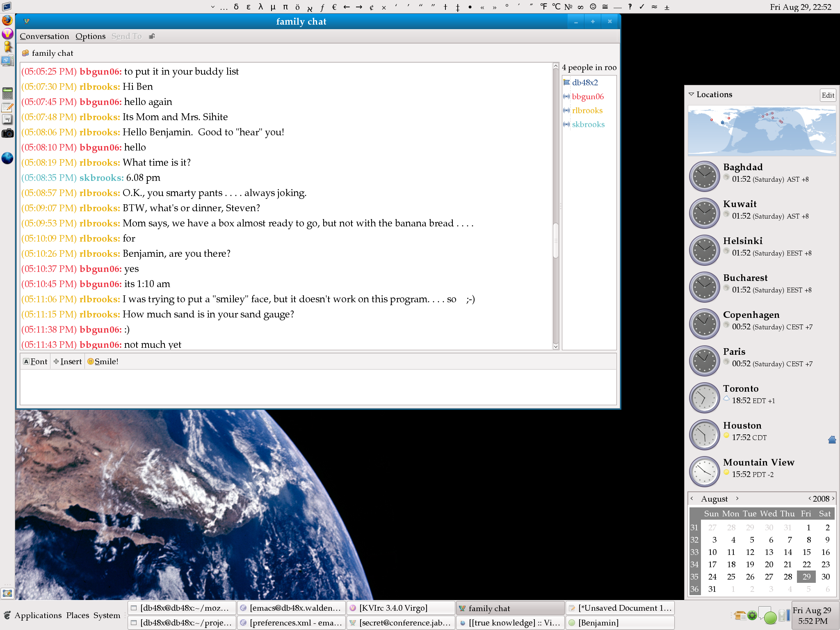
Task: Click the chat message input box
Action: [x=318, y=387]
